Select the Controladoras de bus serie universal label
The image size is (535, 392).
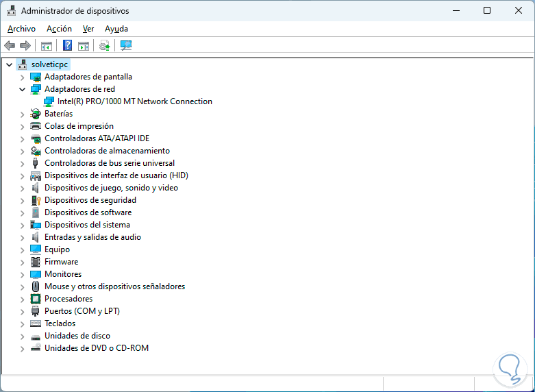pyautogui.click(x=110, y=163)
